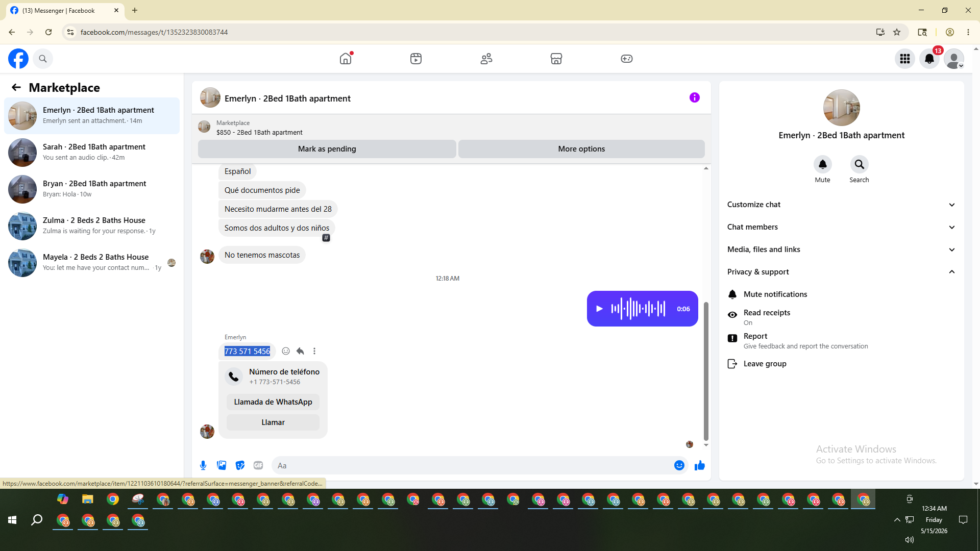The image size is (980, 551).
Task: Open Sarah 2Bed 1Bath apartment chat
Action: [x=92, y=153]
